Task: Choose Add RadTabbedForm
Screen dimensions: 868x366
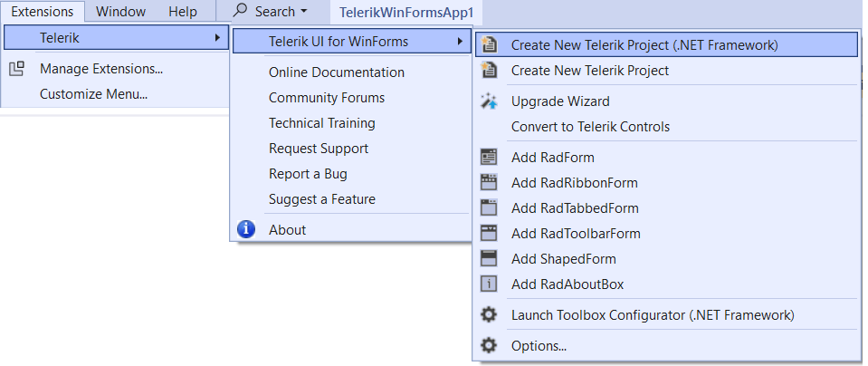Action: (666, 208)
